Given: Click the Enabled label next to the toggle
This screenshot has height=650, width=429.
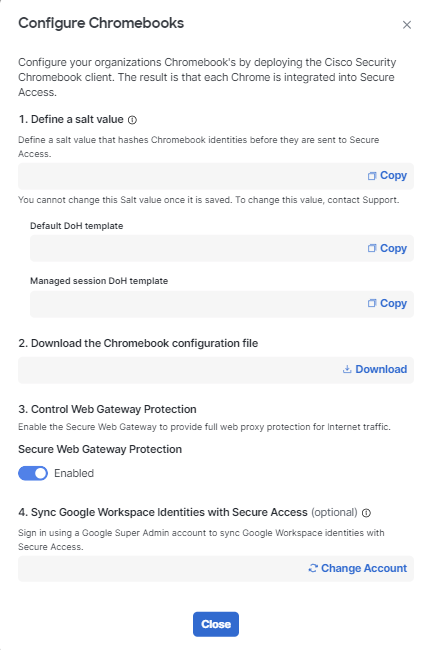Looking at the screenshot, I should [x=74, y=473].
